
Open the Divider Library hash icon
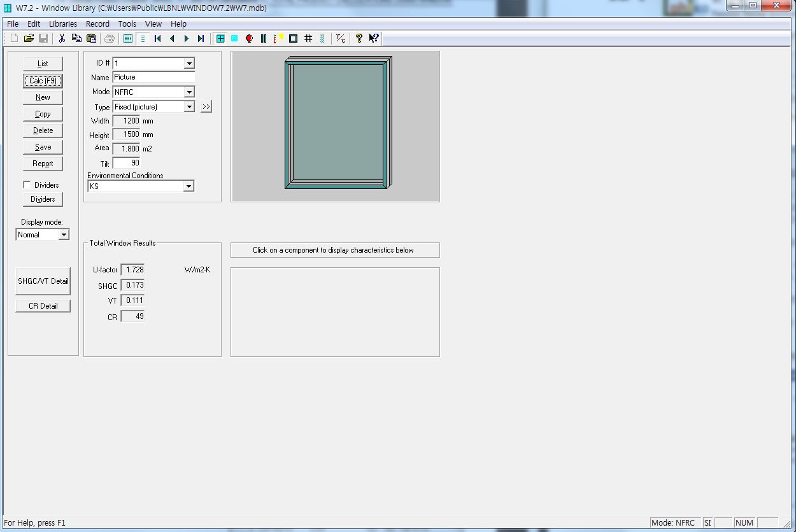click(x=308, y=39)
